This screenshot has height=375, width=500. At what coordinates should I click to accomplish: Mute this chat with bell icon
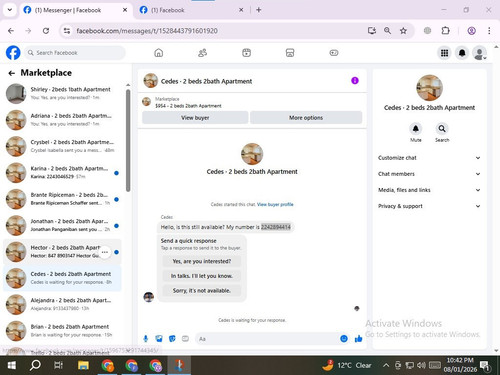416,128
